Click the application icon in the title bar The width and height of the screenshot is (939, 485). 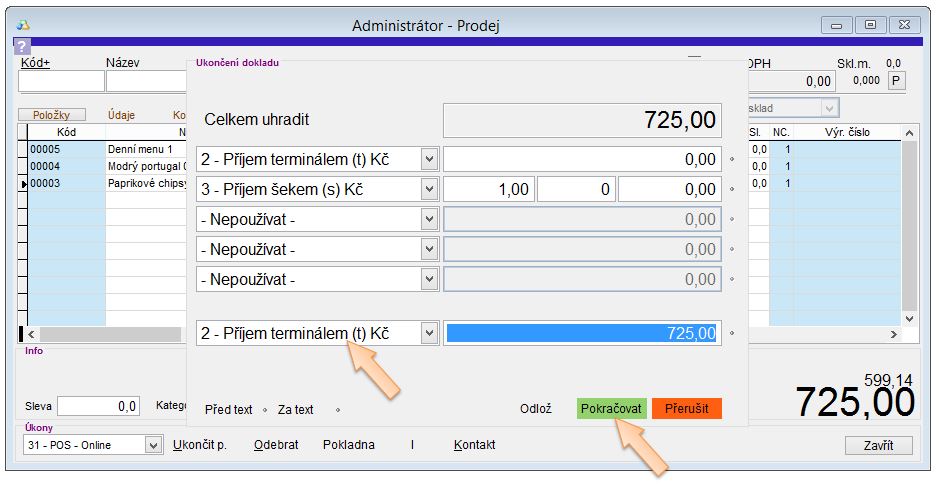tap(23, 25)
